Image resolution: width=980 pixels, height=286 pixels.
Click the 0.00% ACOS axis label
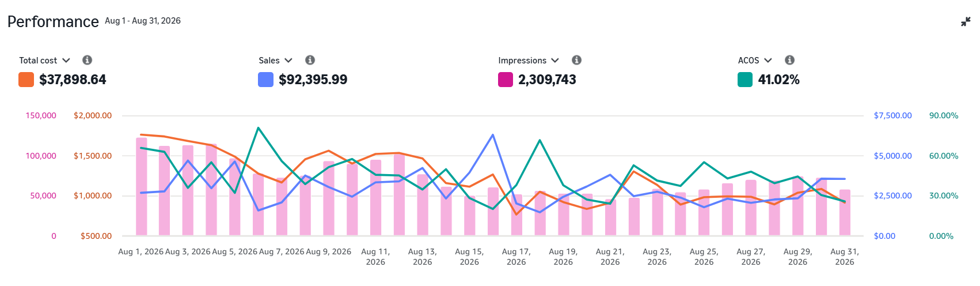941,236
